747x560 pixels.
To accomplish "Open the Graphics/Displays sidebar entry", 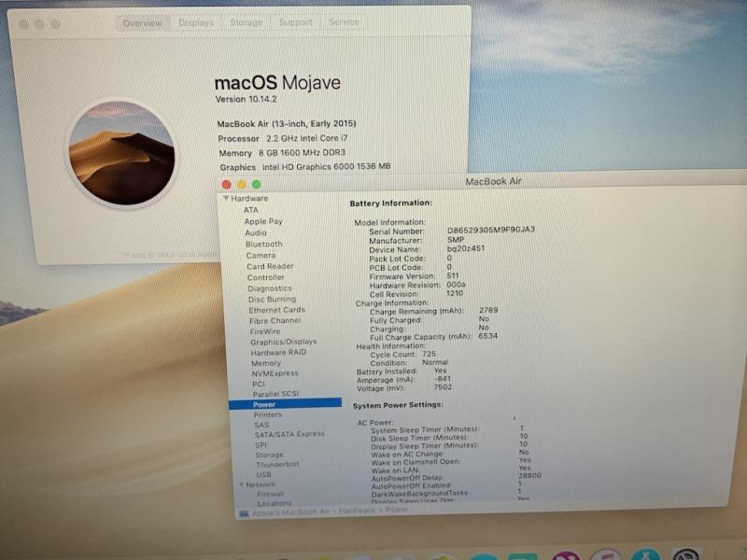I will pyautogui.click(x=283, y=342).
